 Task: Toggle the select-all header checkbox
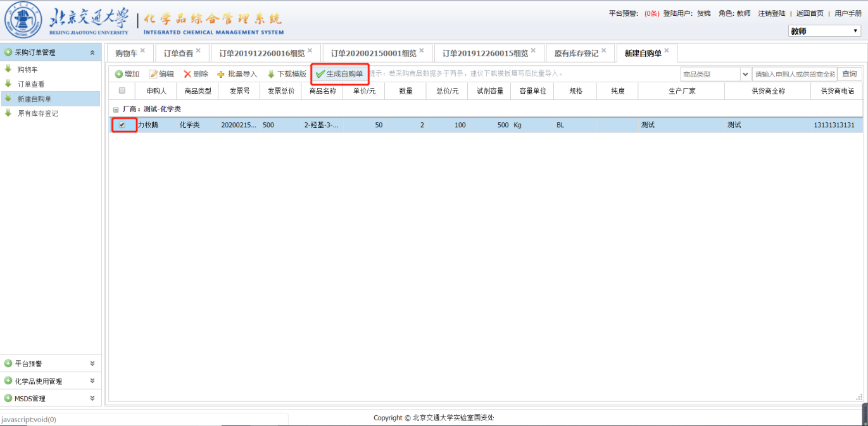coord(122,91)
